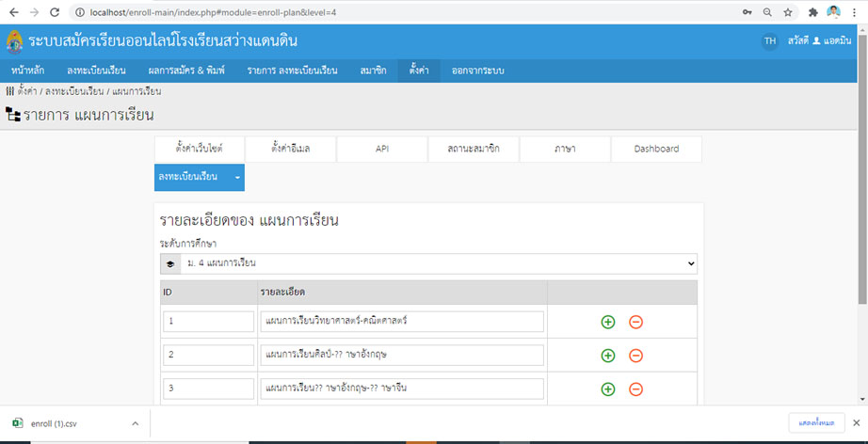Open the ตั้งค่า menu in navbar
This screenshot has height=444, width=868.
click(x=419, y=71)
